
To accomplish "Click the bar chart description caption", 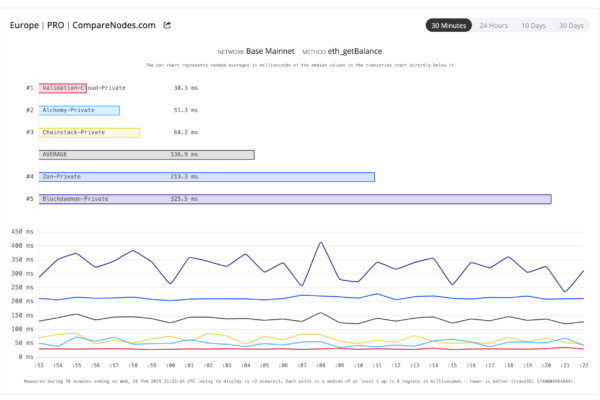I will pyautogui.click(x=300, y=65).
